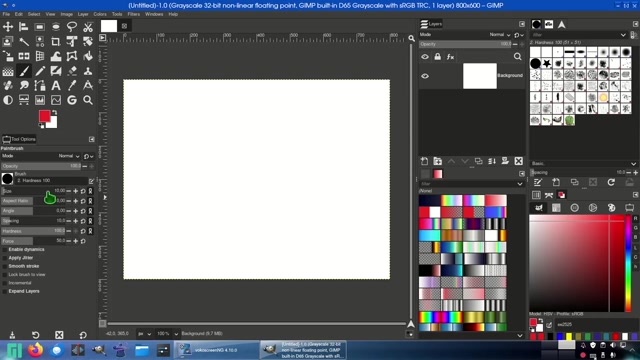Adjust the Hardness slider
Viewport: 640px width, 360px height.
tap(33, 231)
